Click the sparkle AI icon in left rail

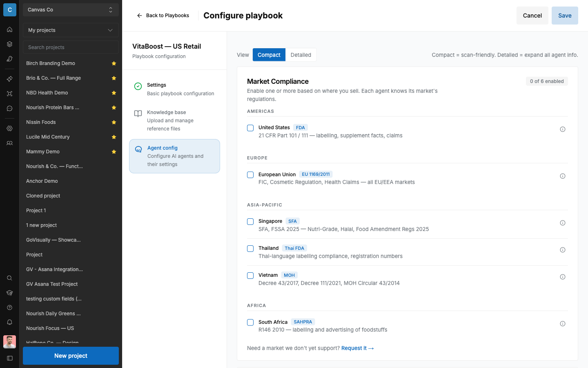click(9, 79)
